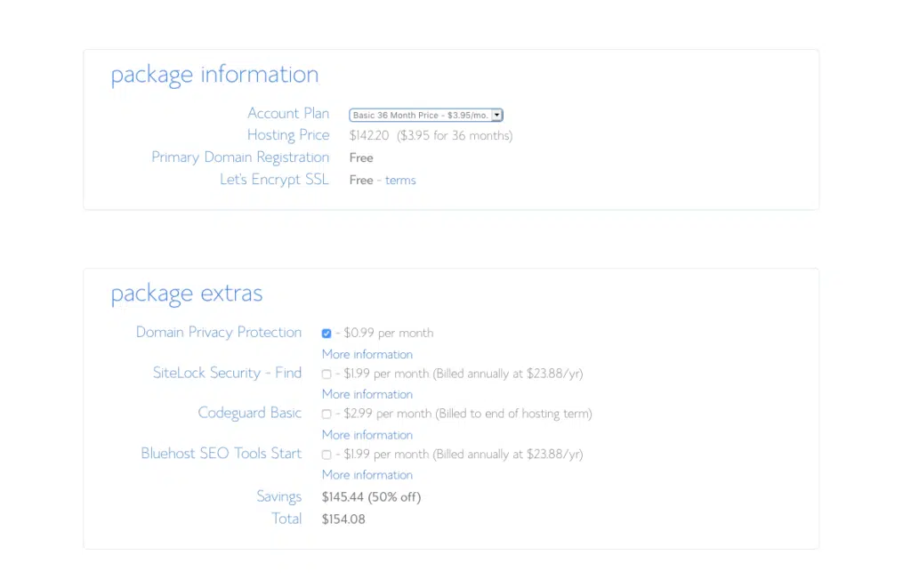
Task: Click the Domain Privacy Protection label
Action: pos(219,332)
